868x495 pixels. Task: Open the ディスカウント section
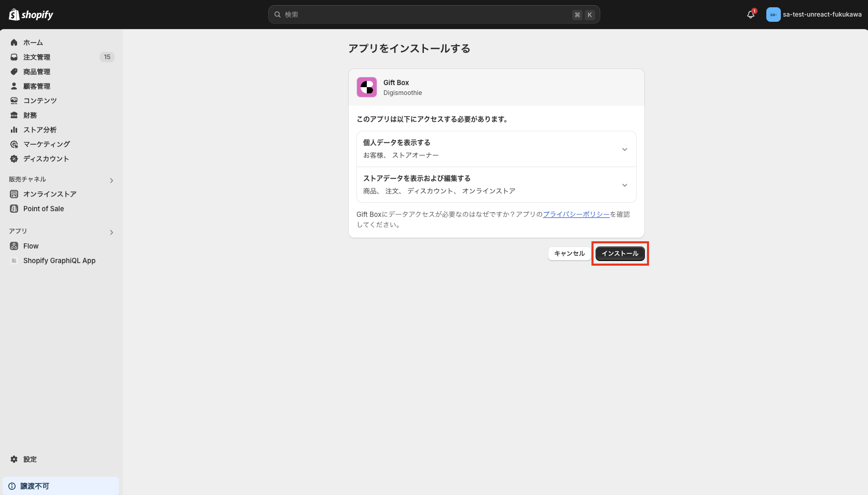[46, 158]
